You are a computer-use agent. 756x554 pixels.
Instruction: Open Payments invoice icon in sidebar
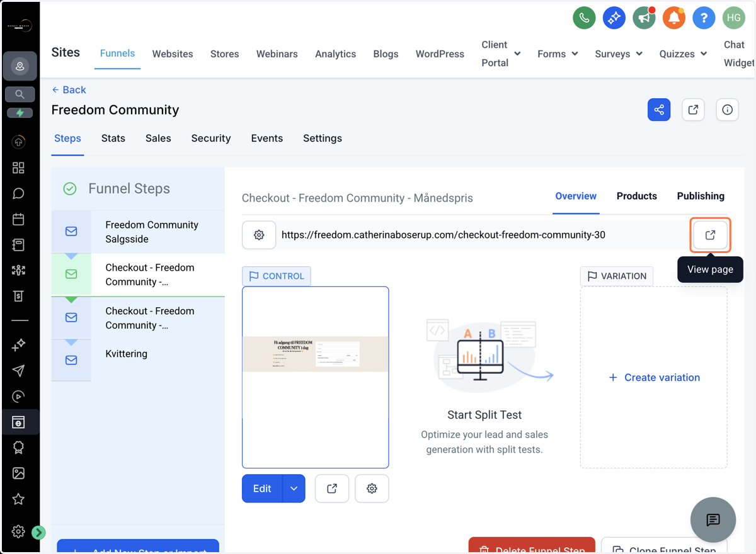(x=18, y=296)
